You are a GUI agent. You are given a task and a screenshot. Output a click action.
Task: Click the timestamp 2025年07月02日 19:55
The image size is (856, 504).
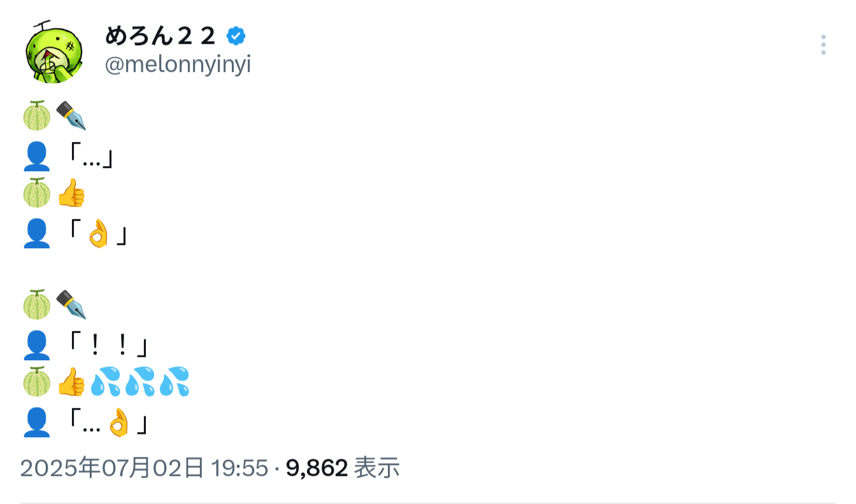[x=144, y=468]
